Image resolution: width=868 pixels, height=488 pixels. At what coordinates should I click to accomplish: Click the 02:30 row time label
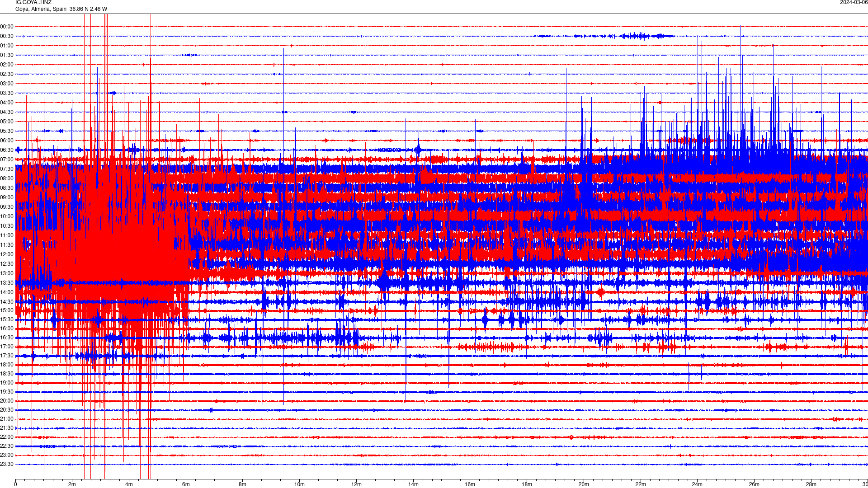click(7, 74)
